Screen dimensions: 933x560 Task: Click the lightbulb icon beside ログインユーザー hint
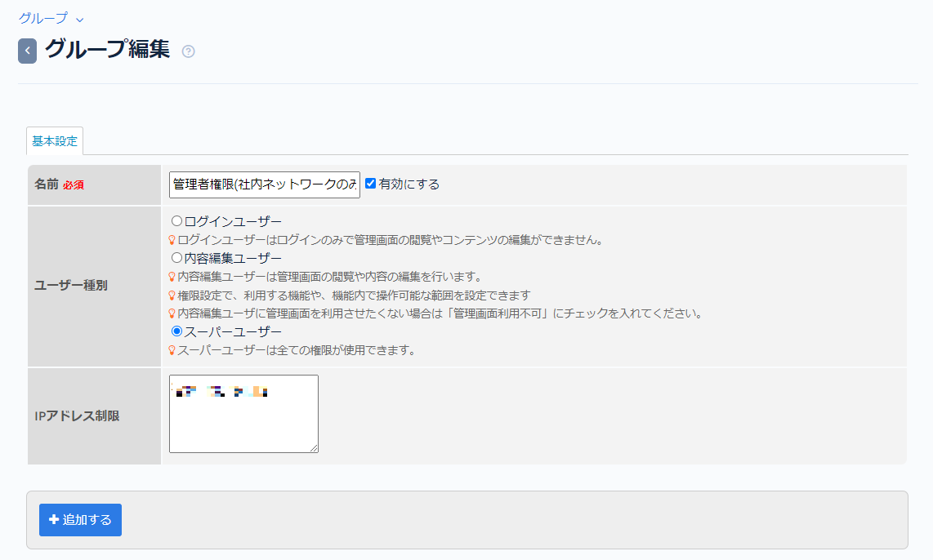(x=172, y=240)
